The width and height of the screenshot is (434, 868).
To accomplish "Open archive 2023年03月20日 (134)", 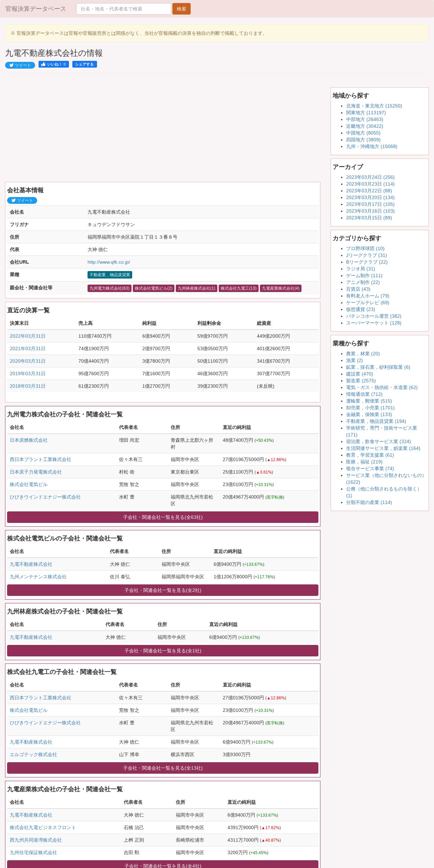I will [370, 197].
